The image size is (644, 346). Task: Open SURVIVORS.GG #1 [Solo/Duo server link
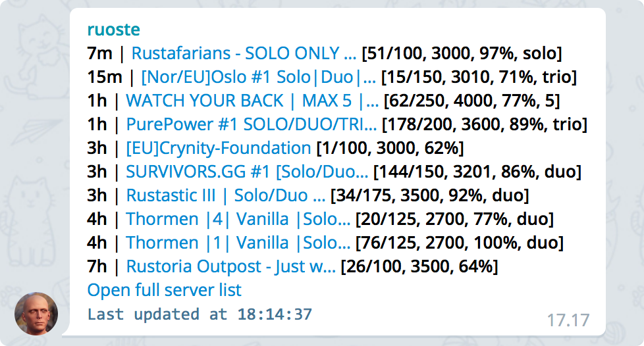tap(247, 172)
